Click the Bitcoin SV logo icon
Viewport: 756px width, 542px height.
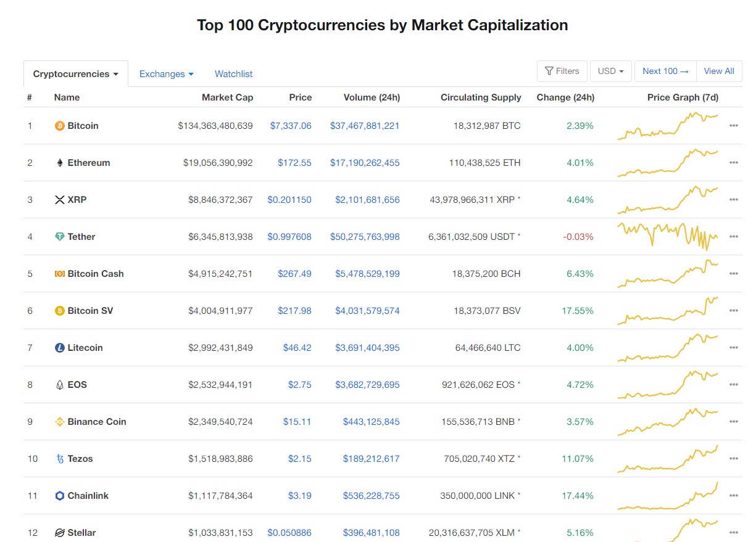tap(60, 311)
